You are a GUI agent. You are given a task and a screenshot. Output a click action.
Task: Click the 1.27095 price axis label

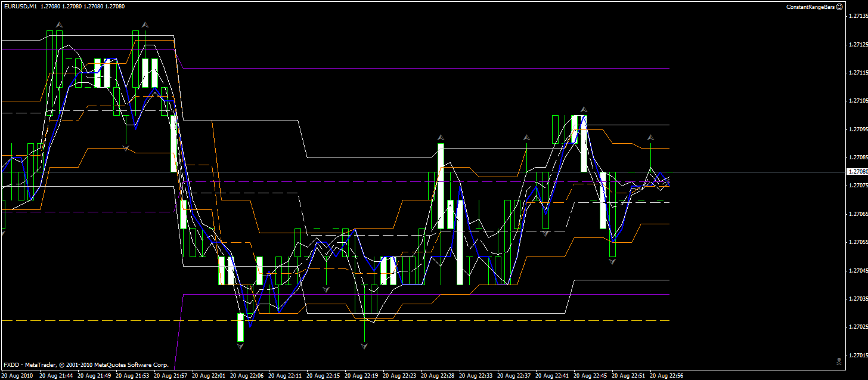tap(857, 129)
